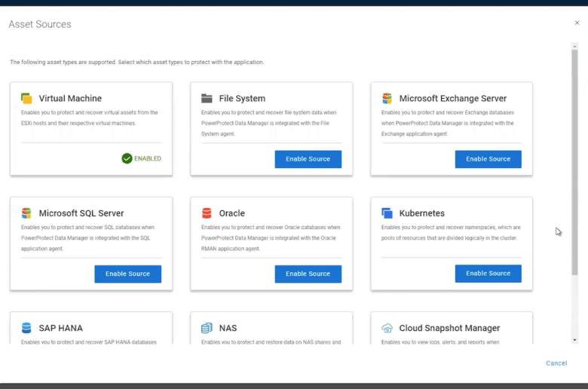The image size is (588, 389).
Task: Click the SAP HANA icon
Action: point(26,328)
